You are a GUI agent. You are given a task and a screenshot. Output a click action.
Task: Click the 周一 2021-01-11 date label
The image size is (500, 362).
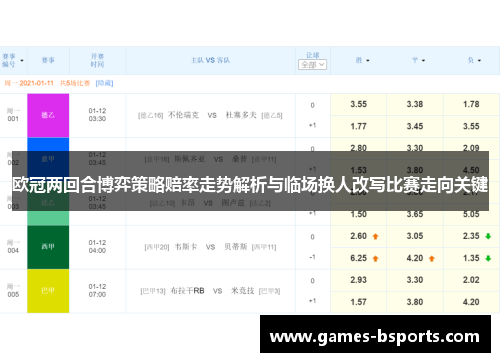(29, 83)
